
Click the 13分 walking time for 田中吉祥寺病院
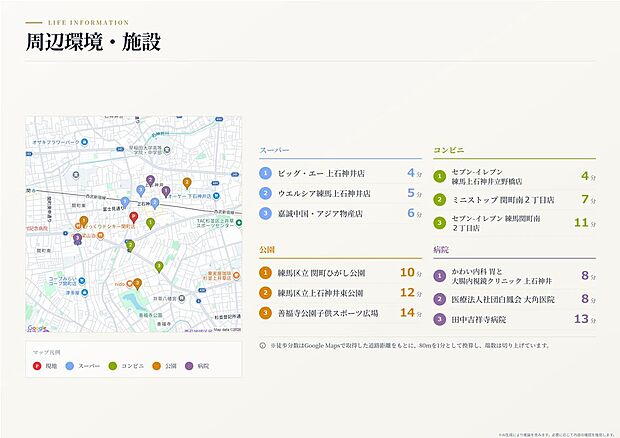[x=585, y=319]
